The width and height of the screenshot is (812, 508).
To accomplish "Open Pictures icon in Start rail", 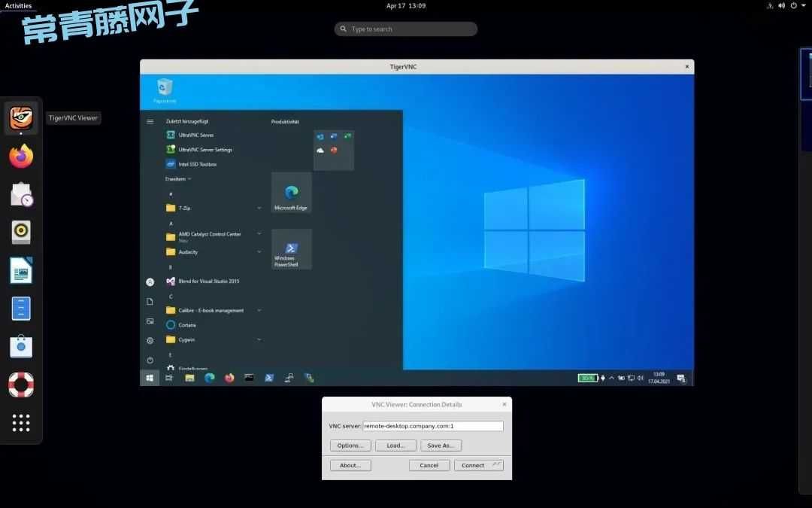I will [x=150, y=321].
